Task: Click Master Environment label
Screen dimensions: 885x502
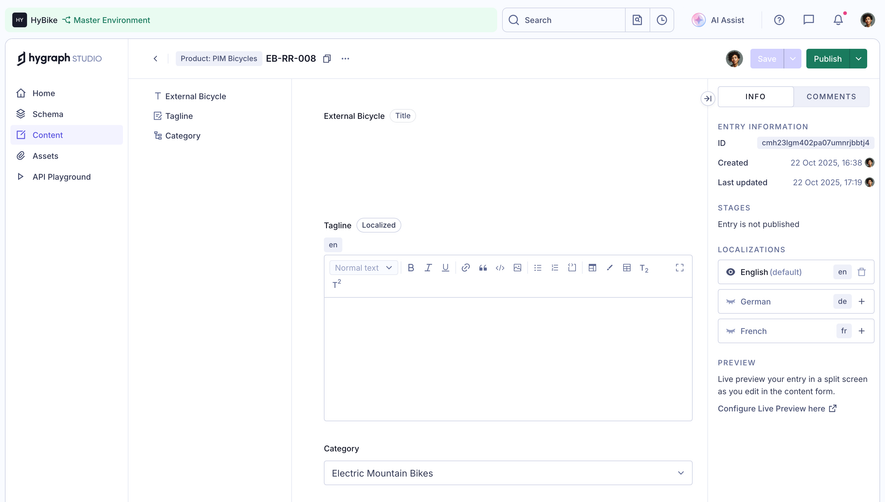Action: point(112,20)
